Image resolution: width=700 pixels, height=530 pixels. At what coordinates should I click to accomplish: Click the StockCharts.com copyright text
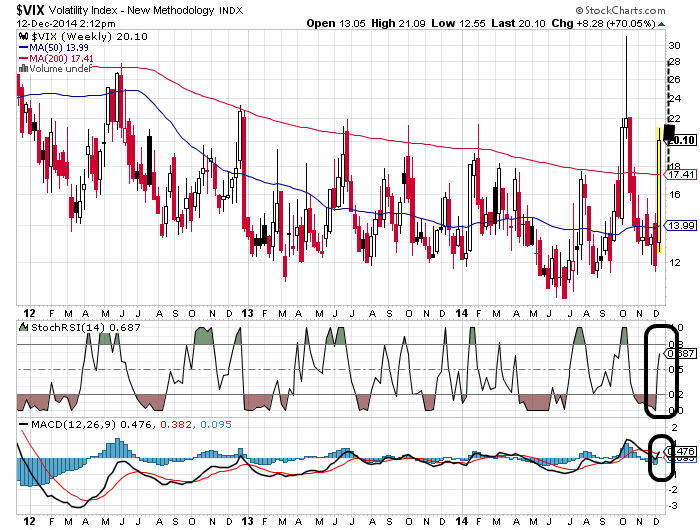(621, 10)
